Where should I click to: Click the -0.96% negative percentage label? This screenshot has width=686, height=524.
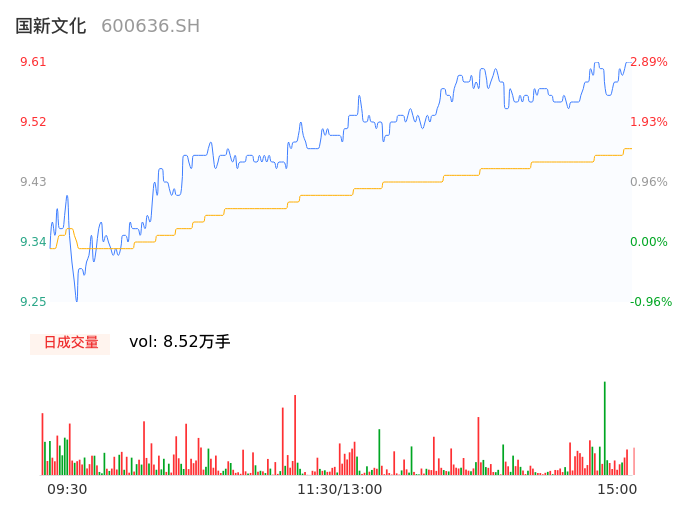click(649, 302)
